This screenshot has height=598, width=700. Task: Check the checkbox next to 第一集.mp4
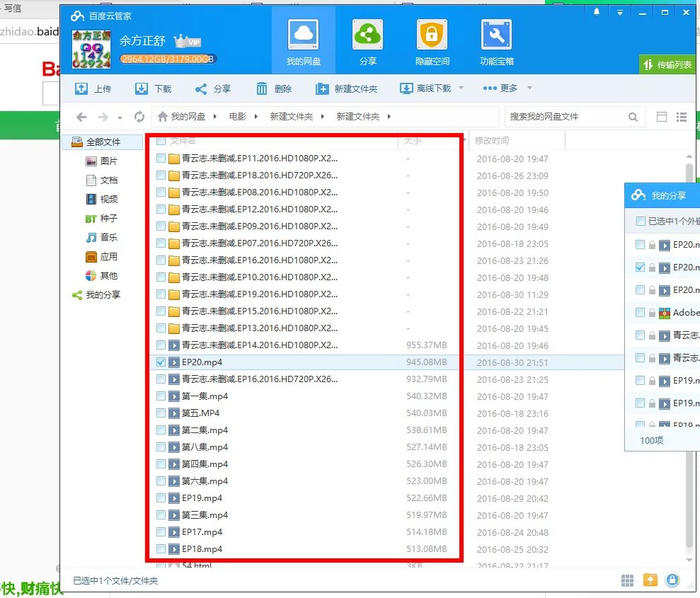tap(161, 396)
